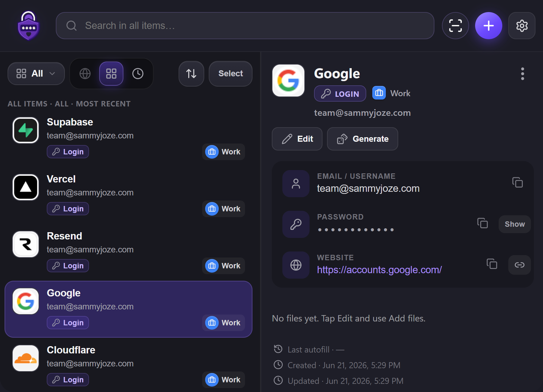Add a new item with plus button
The height and width of the screenshot is (392, 543).
tap(489, 26)
